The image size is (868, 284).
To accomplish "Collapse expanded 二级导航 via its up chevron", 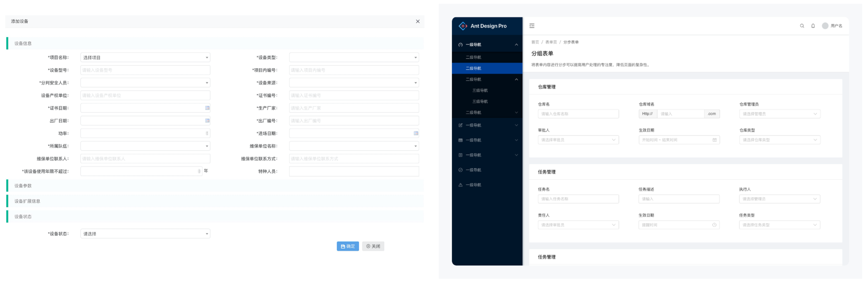I will pos(516,79).
